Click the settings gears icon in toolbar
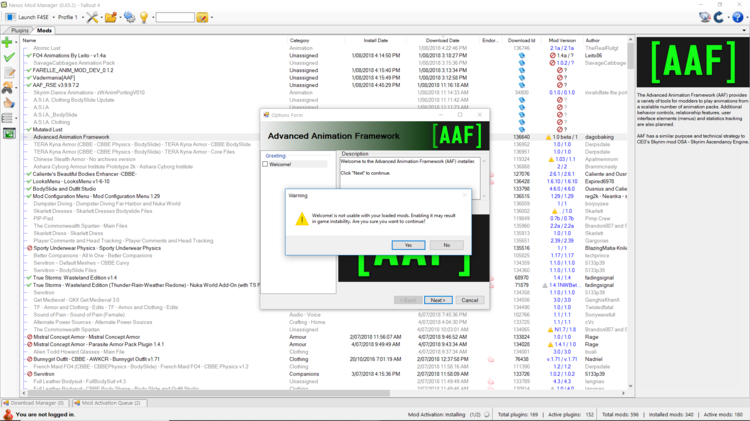 [129, 17]
